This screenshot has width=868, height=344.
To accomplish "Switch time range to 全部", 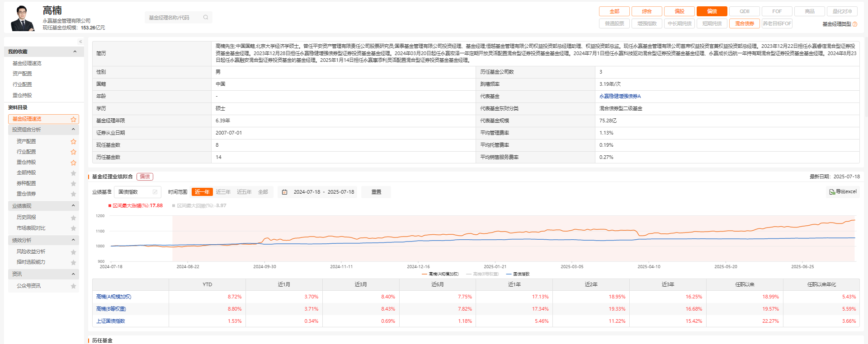I will 263,192.
